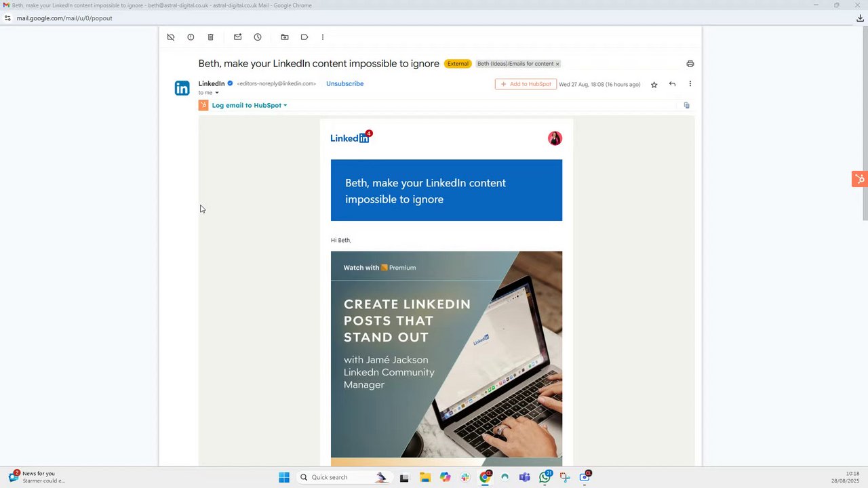
Task: Reply to the LinkedIn email
Action: (x=672, y=84)
